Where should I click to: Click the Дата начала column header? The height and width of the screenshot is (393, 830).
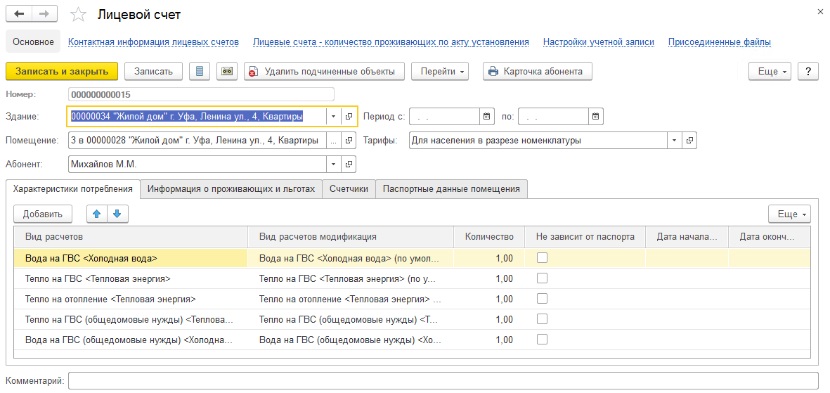coord(687,237)
